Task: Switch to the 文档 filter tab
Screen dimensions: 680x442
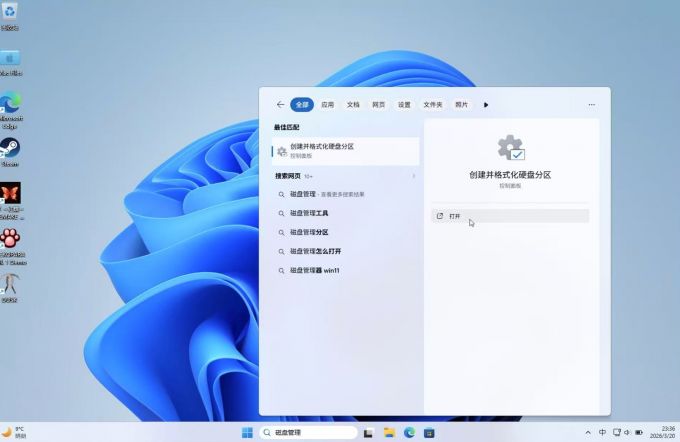Action: [x=353, y=105]
